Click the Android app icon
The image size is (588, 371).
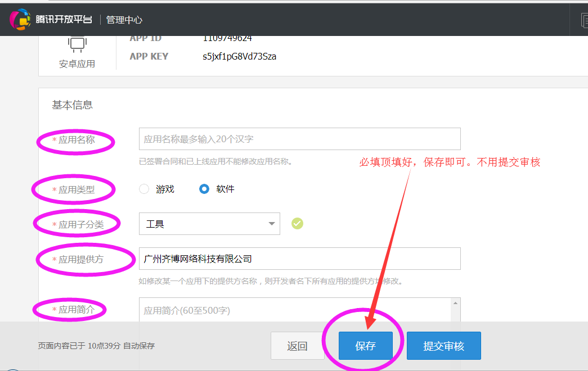pyautogui.click(x=77, y=44)
